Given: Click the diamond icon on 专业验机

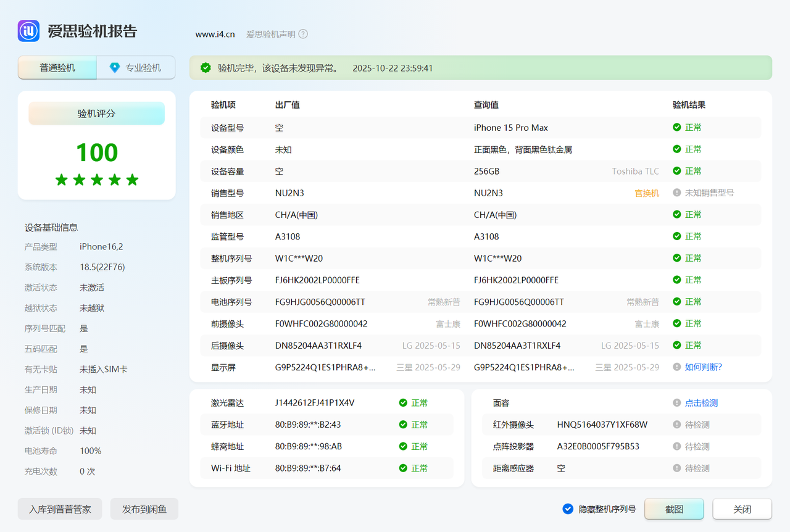Looking at the screenshot, I should click(x=115, y=68).
